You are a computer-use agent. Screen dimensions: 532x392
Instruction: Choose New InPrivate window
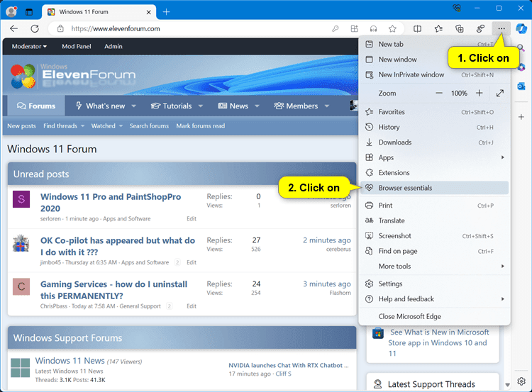[435, 74]
